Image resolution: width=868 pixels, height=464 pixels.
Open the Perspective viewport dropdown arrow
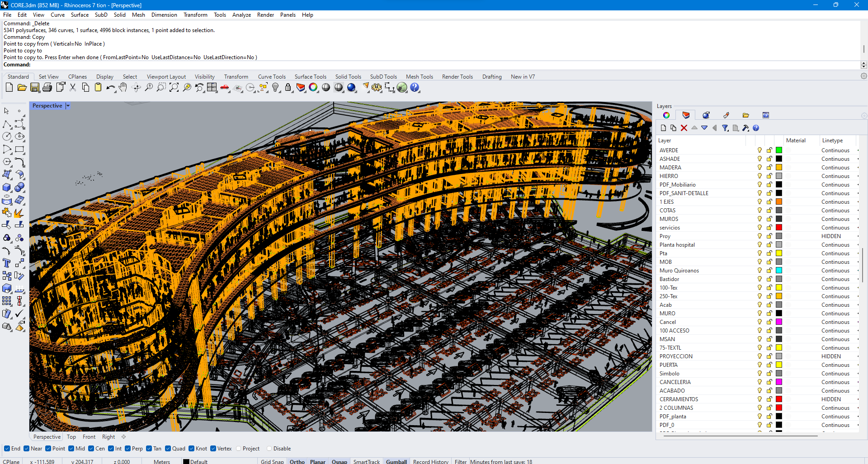pos(68,106)
